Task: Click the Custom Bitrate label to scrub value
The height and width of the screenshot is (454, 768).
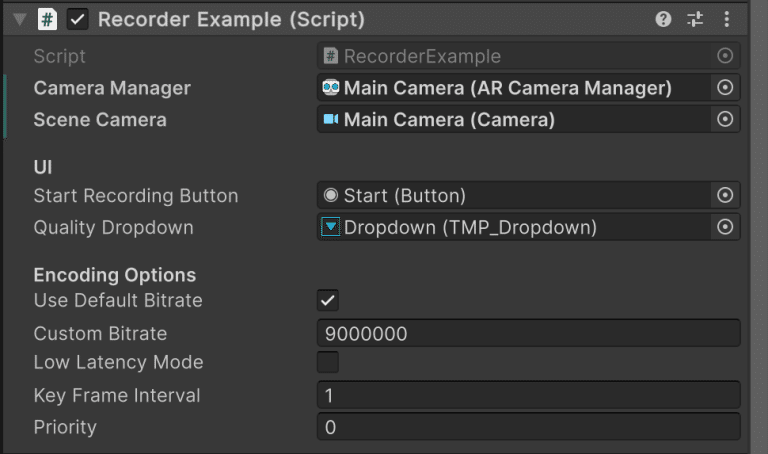Action: 100,334
